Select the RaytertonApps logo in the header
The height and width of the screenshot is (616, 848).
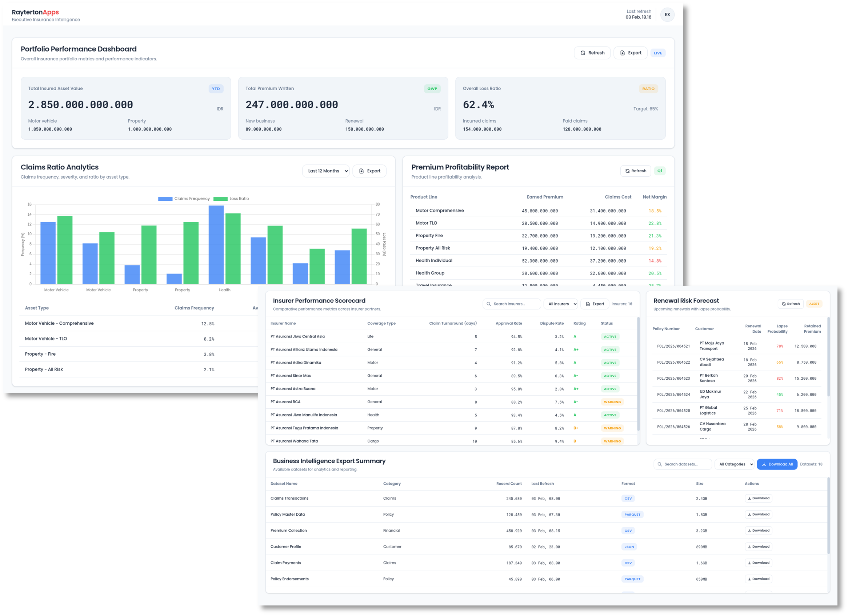pyautogui.click(x=35, y=12)
